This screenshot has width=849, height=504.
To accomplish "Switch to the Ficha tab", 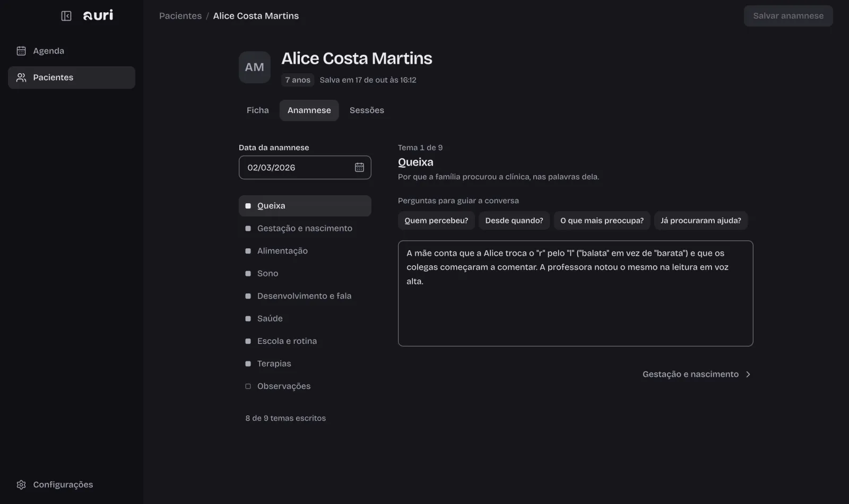I will (258, 110).
